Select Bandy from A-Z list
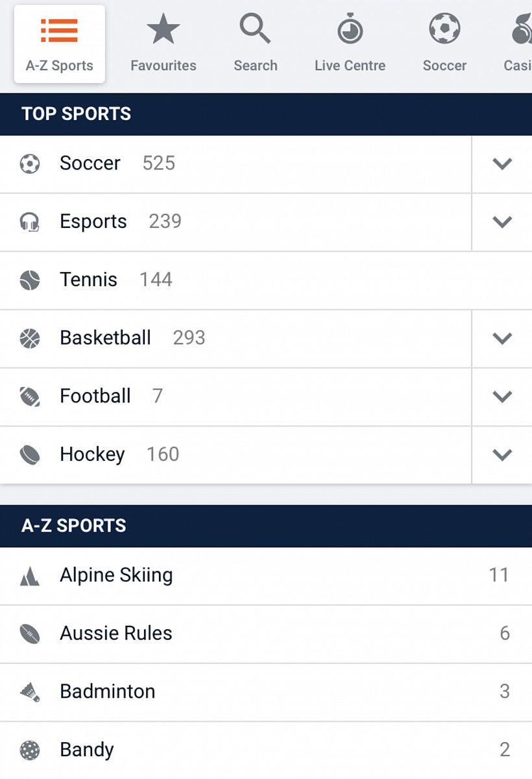This screenshot has height=779, width=532. pos(87,750)
